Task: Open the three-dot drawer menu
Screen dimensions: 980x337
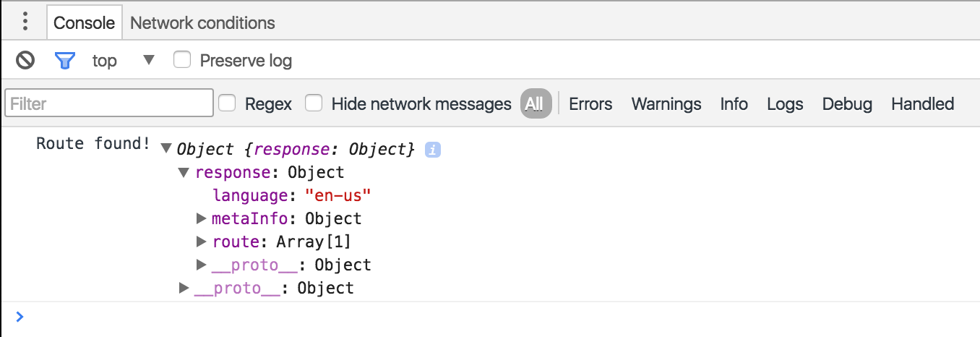Action: pyautogui.click(x=25, y=22)
